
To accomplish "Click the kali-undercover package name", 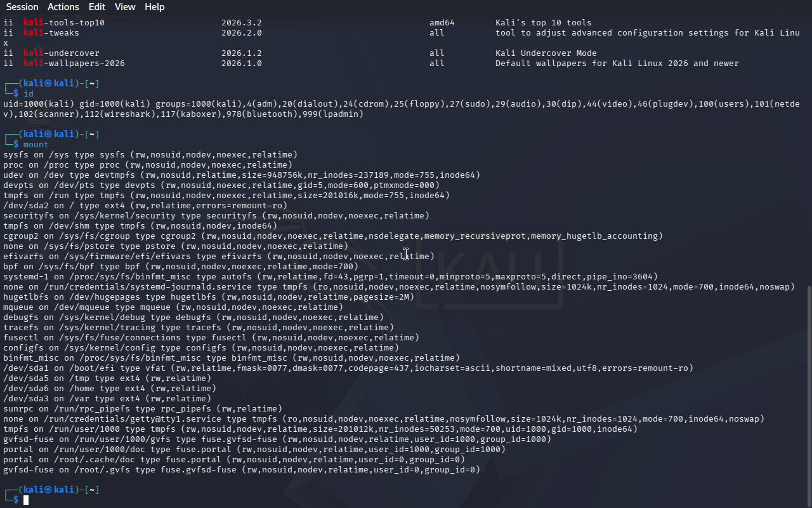I will click(x=62, y=53).
